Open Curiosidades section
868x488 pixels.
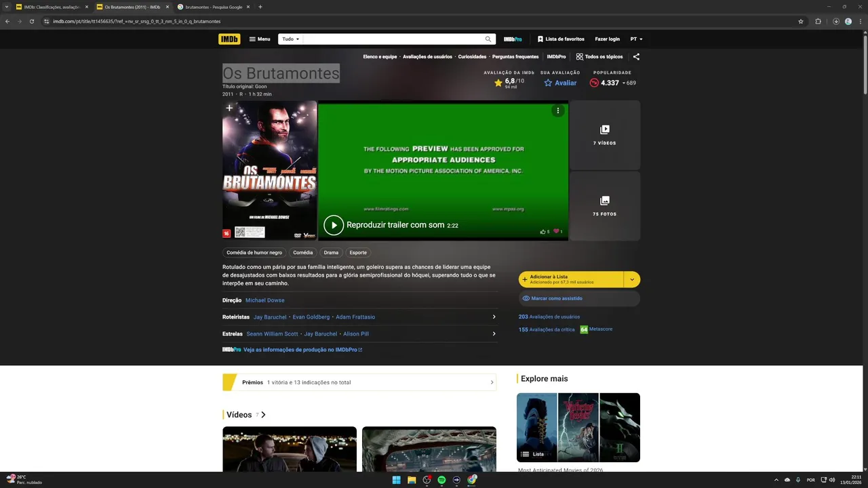pos(472,57)
